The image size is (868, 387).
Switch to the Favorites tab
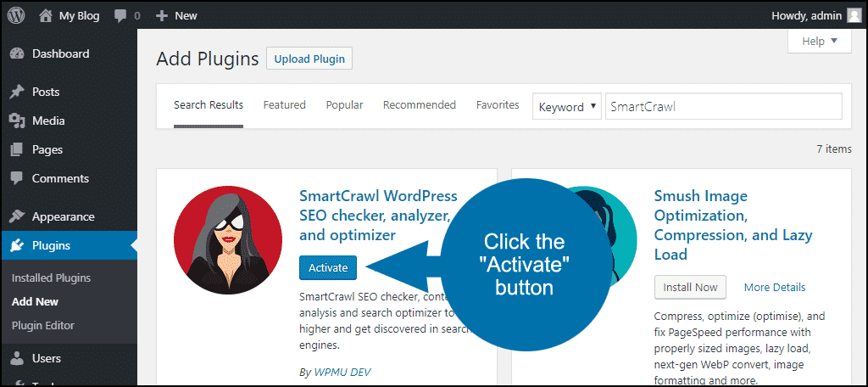(x=498, y=104)
